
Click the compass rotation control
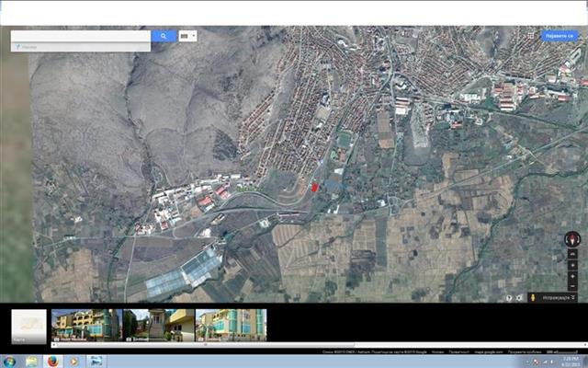571,238
